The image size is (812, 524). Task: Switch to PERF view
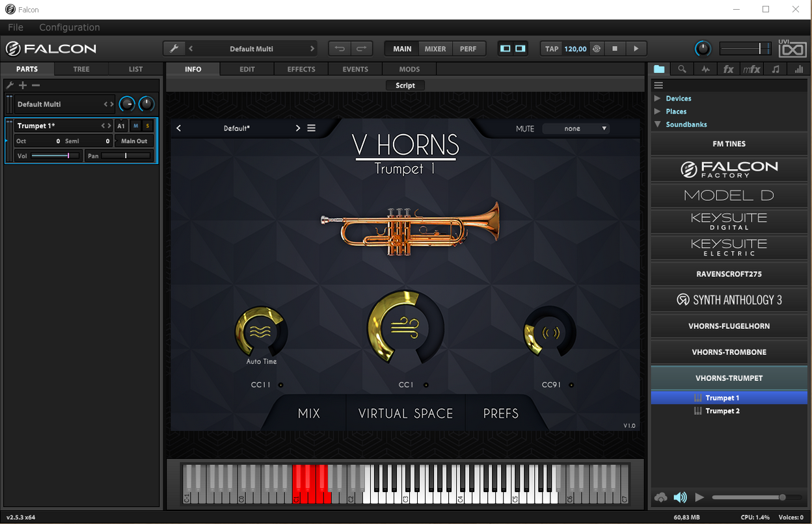(468, 49)
